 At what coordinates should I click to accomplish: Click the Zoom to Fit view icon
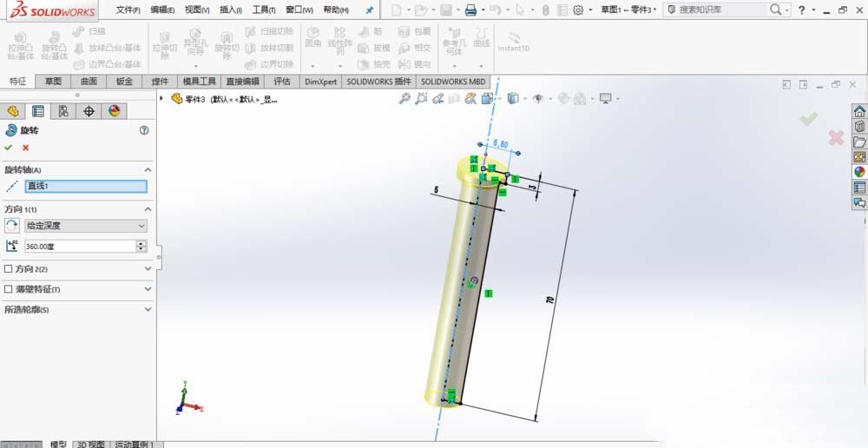tap(404, 99)
